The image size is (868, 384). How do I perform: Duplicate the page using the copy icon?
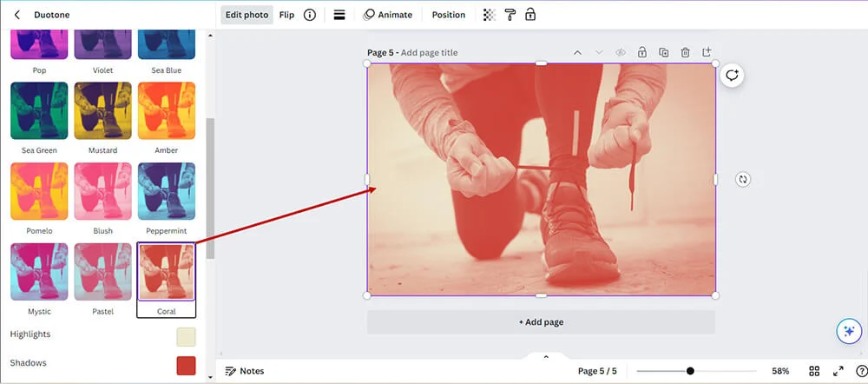click(663, 53)
